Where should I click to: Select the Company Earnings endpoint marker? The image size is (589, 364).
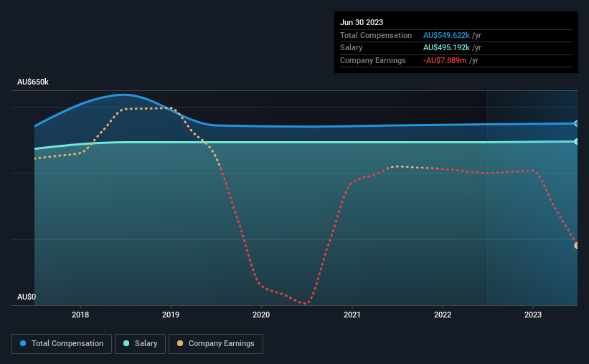[577, 246]
